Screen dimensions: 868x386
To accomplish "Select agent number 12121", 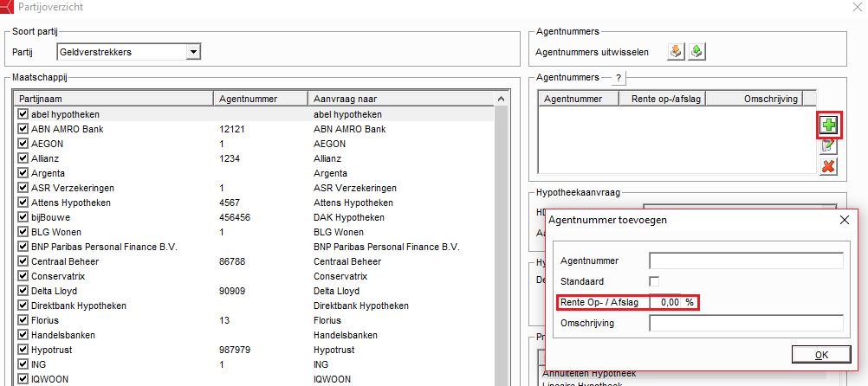I will (232, 129).
